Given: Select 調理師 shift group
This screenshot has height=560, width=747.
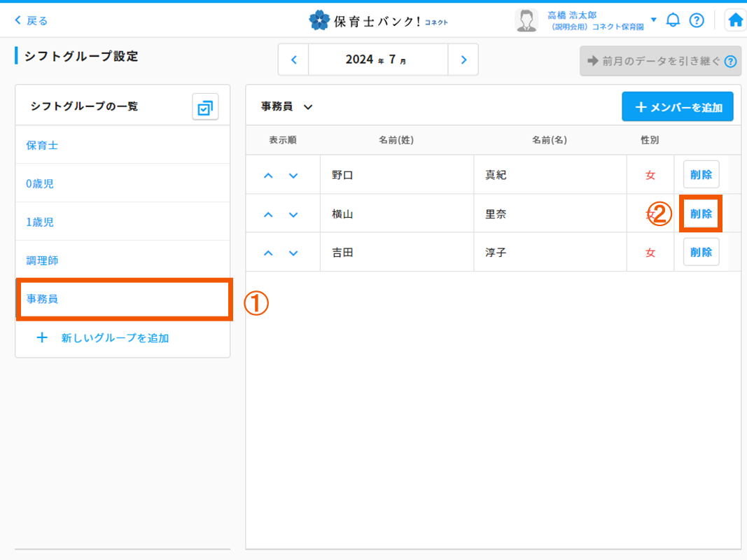Looking at the screenshot, I should [x=42, y=260].
